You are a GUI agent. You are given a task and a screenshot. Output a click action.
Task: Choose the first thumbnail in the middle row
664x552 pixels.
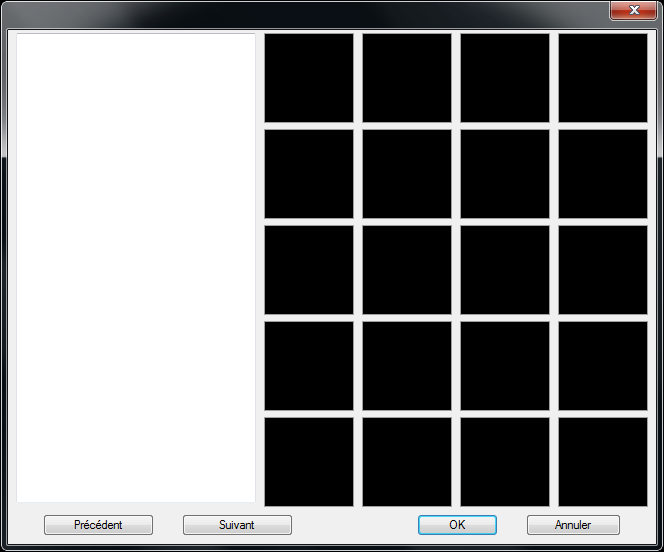309,270
